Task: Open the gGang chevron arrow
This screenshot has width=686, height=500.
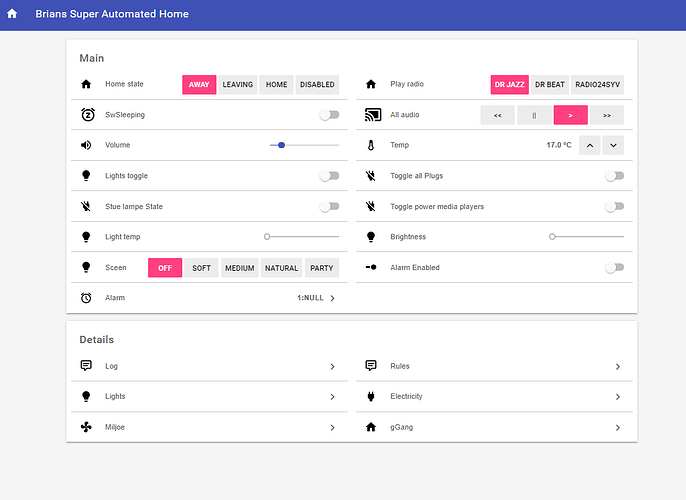Action: tap(617, 427)
